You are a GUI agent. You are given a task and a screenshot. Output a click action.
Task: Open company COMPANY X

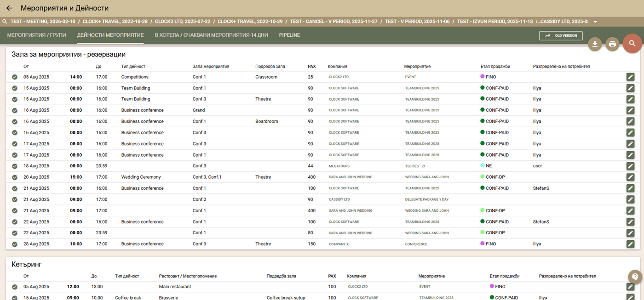coord(339,244)
